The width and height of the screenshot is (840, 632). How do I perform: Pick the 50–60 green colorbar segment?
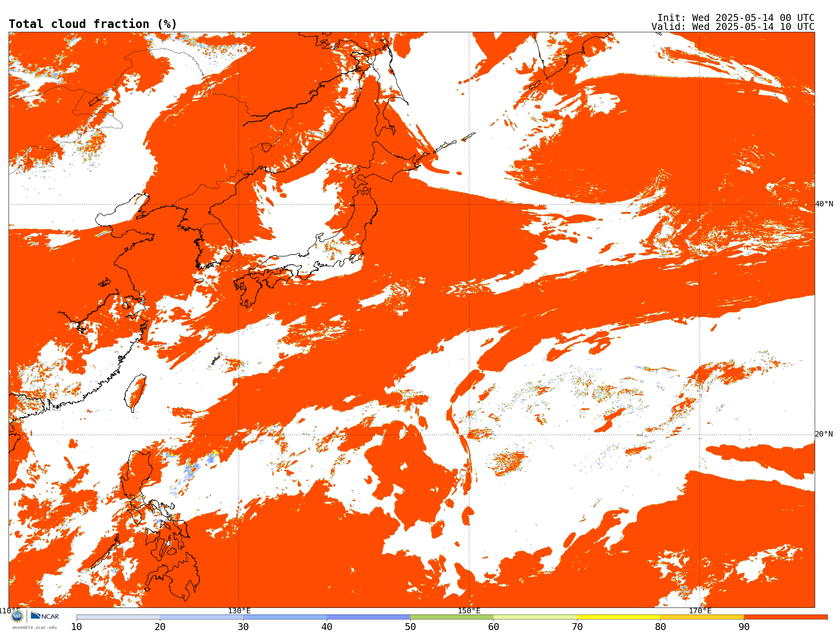click(452, 617)
